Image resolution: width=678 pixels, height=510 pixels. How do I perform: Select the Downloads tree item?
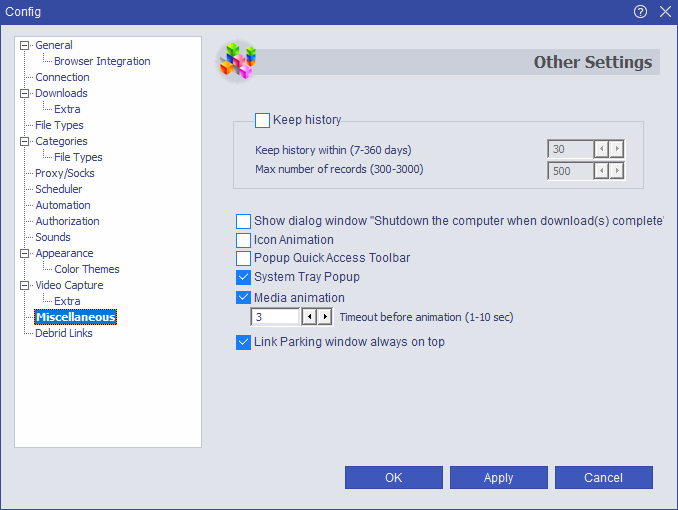pyautogui.click(x=61, y=93)
